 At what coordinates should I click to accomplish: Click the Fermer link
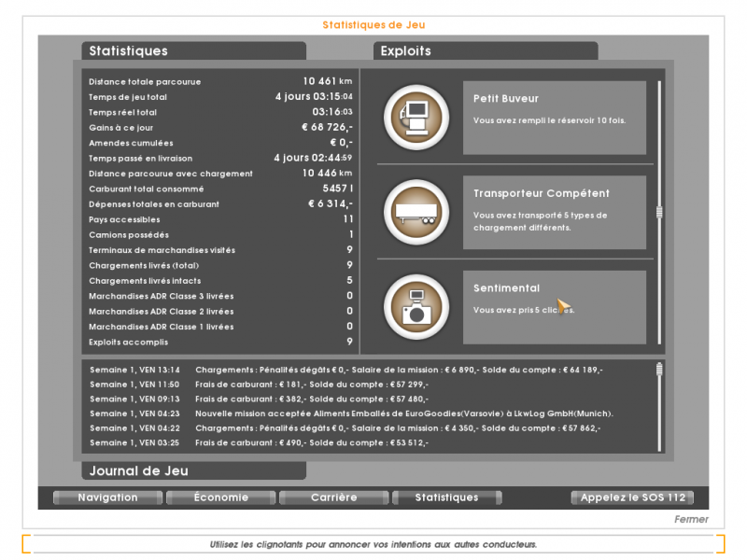691,520
